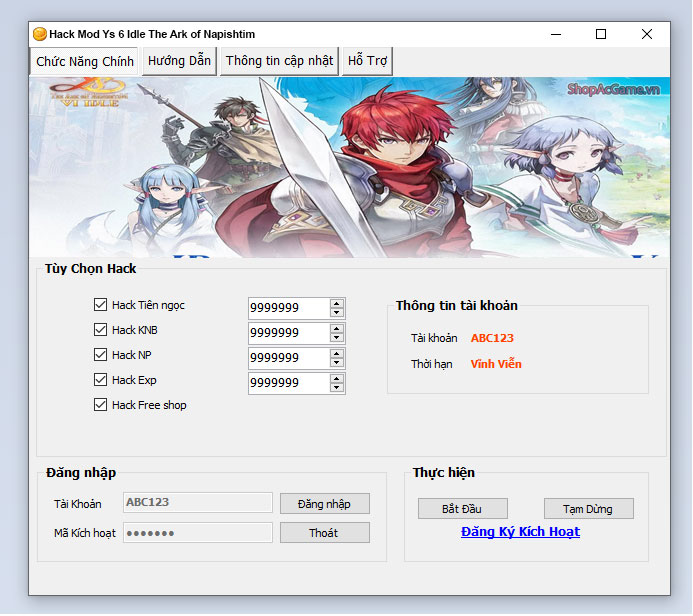Click the orange app icon in title bar
This screenshot has height=616, width=693.
pyautogui.click(x=40, y=34)
